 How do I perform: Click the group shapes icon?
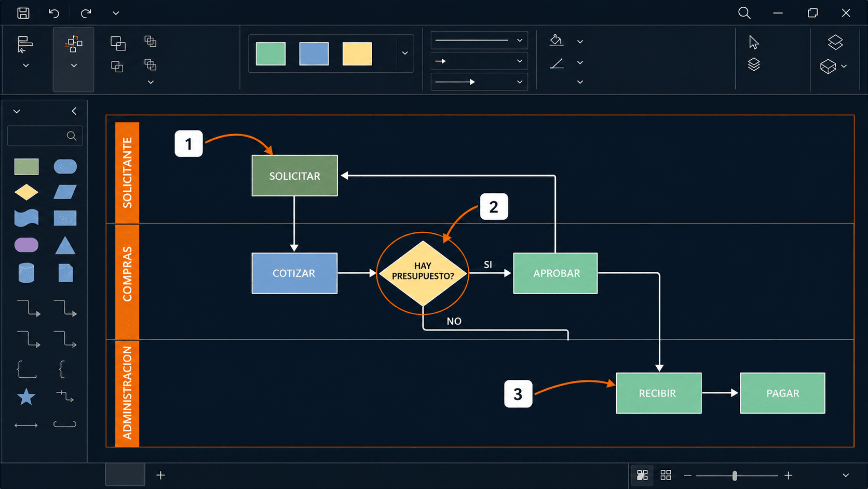pyautogui.click(x=150, y=41)
